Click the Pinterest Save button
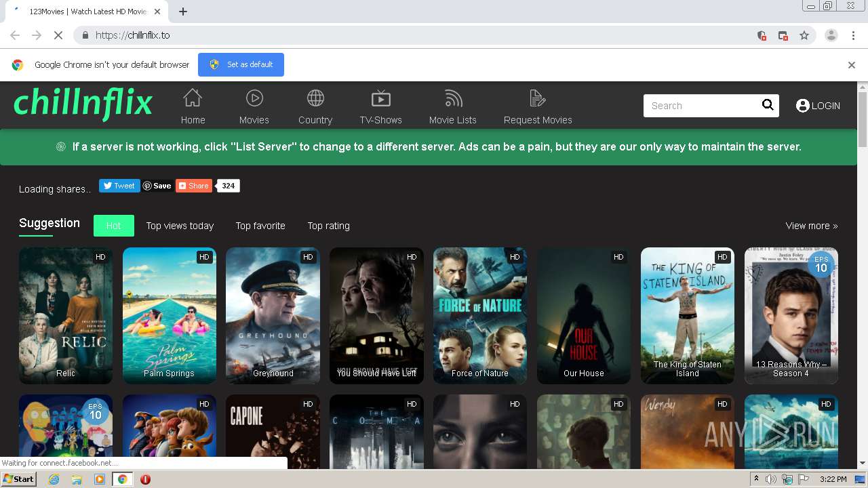The width and height of the screenshot is (868, 488). click(x=157, y=186)
